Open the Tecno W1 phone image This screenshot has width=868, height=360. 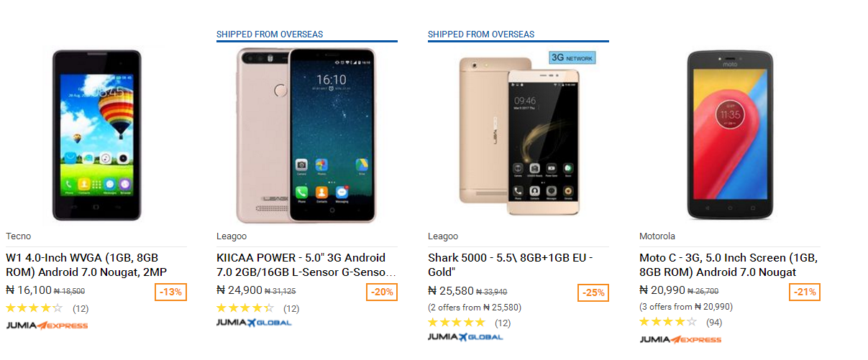point(96,134)
